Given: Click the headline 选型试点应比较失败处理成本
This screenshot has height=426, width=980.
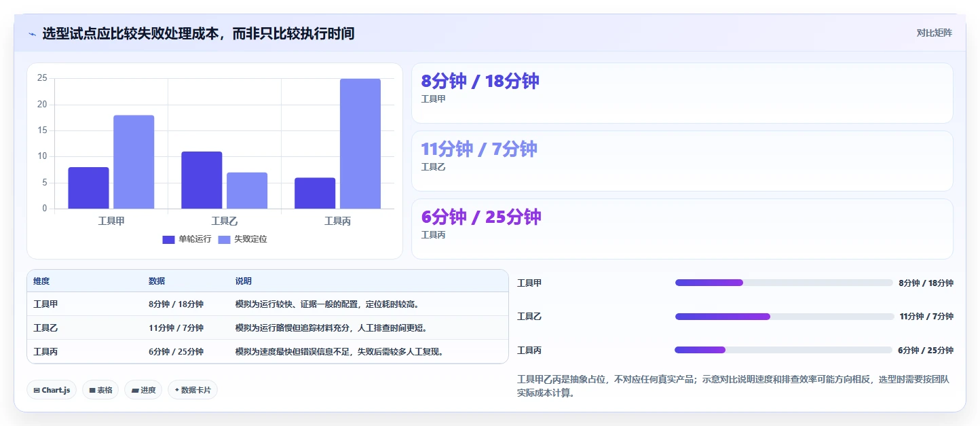Looking at the screenshot, I should (198, 33).
